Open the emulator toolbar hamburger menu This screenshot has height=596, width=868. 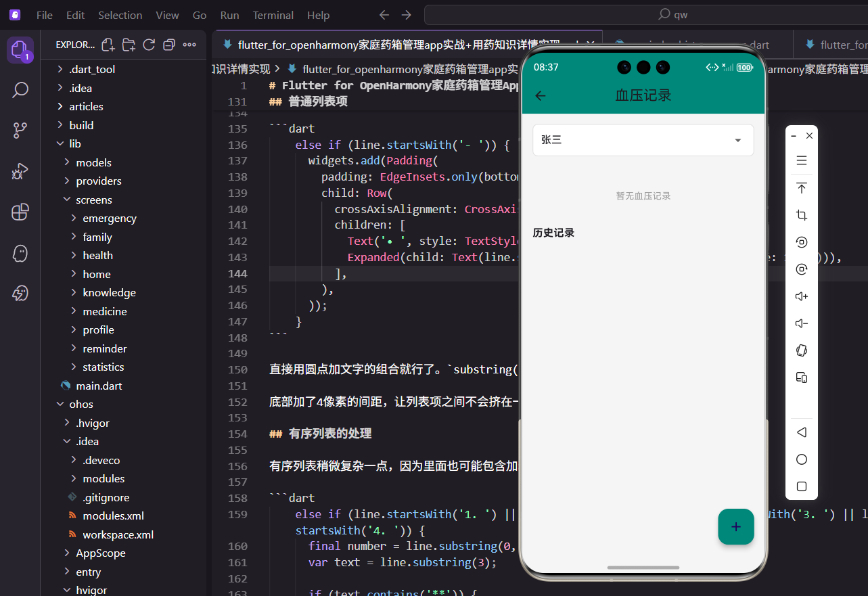[x=802, y=161]
